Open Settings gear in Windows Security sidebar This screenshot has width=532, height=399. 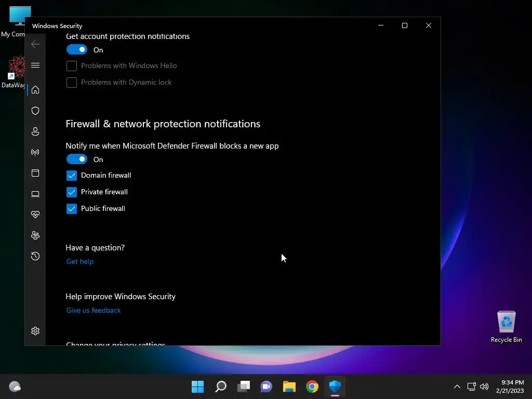[x=35, y=331]
